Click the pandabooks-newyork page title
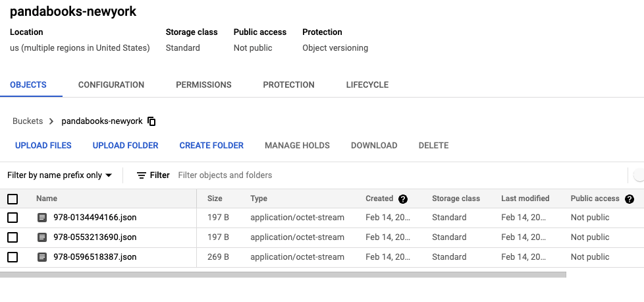 (x=73, y=11)
